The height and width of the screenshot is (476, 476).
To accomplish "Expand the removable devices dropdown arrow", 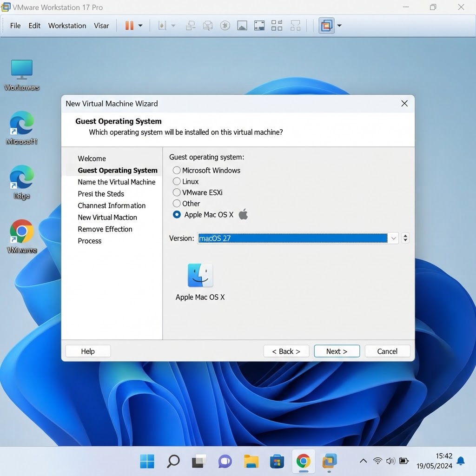I will (x=173, y=26).
